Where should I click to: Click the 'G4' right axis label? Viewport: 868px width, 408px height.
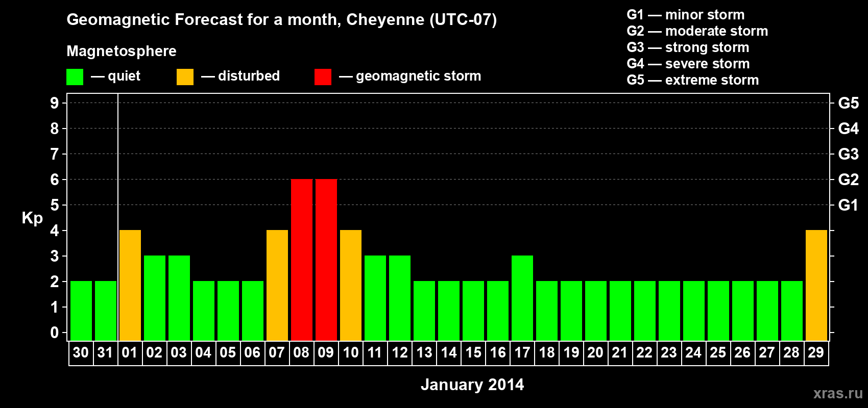coord(849,129)
